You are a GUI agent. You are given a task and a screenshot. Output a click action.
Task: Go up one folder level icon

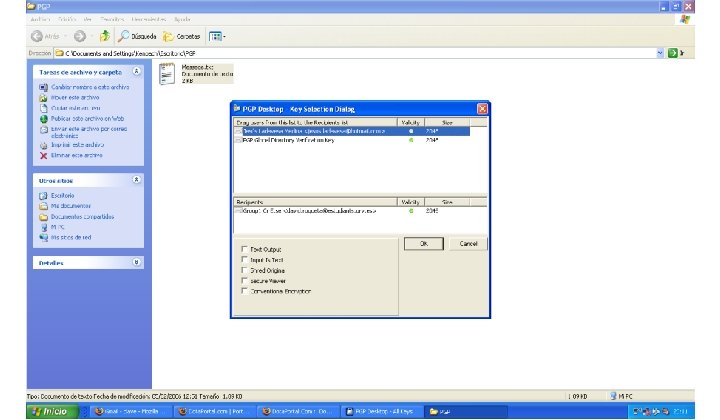tap(105, 36)
